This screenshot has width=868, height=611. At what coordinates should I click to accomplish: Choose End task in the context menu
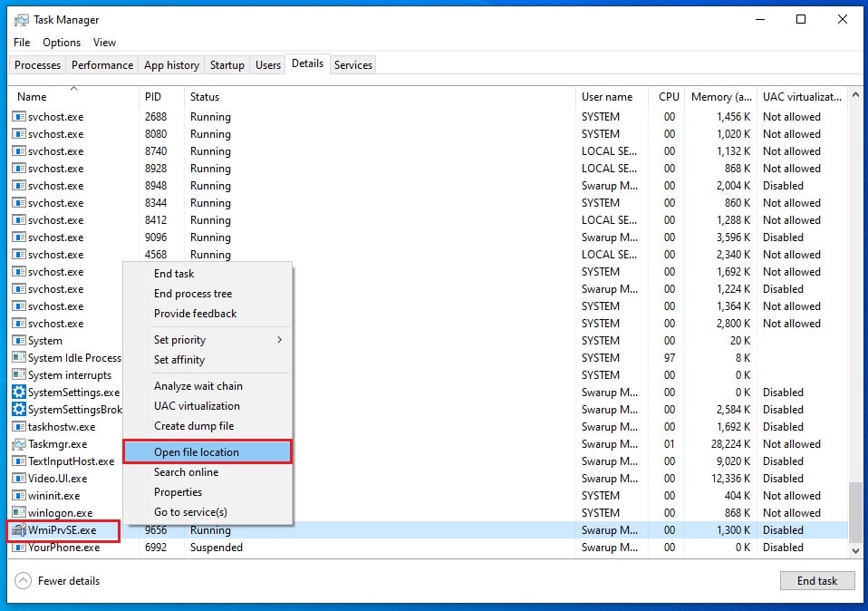(x=207, y=274)
